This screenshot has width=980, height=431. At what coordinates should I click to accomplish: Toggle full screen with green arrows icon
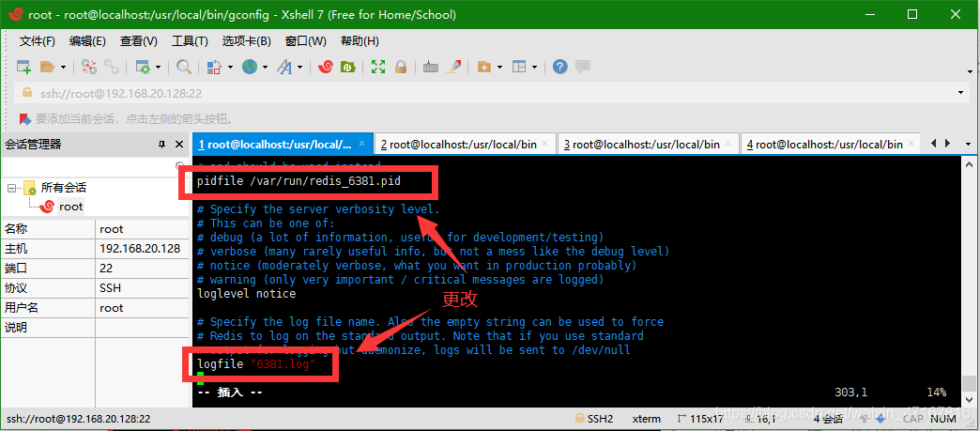point(378,67)
